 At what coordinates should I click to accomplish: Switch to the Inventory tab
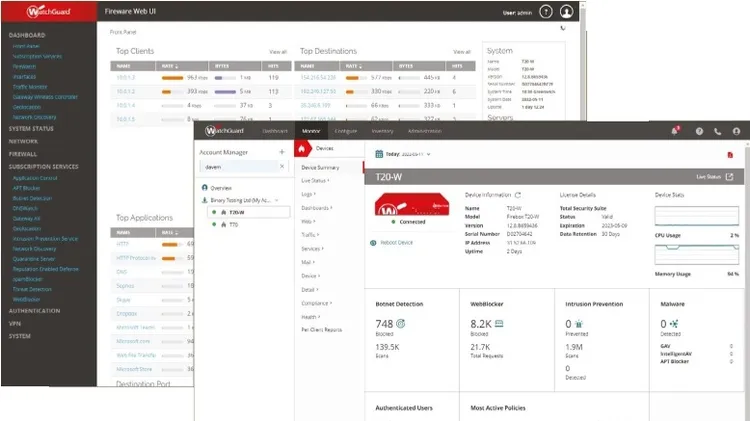tap(382, 131)
